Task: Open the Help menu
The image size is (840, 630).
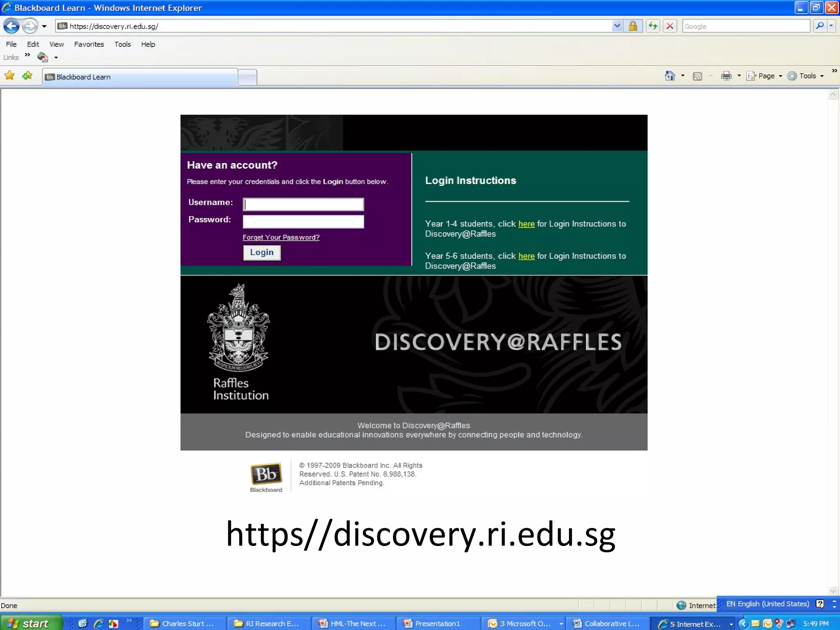Action: [148, 44]
